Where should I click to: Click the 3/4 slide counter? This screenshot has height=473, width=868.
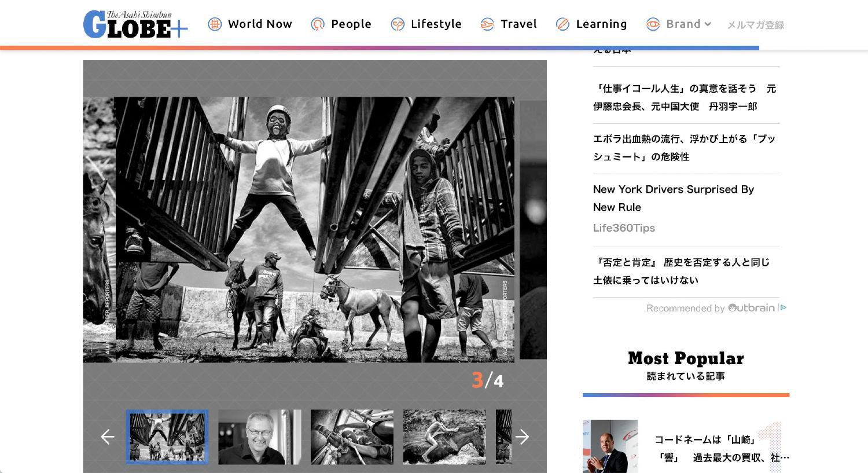[488, 380]
